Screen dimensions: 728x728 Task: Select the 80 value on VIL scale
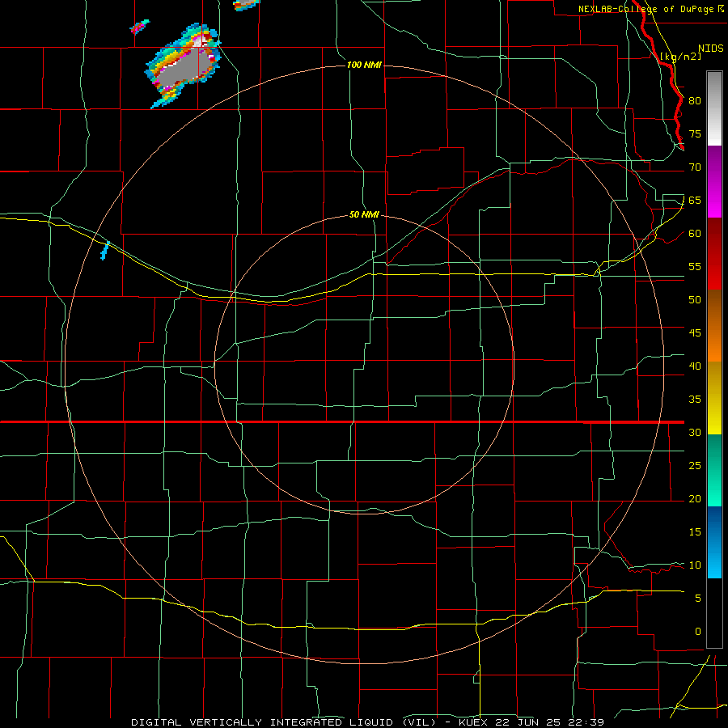695,101
